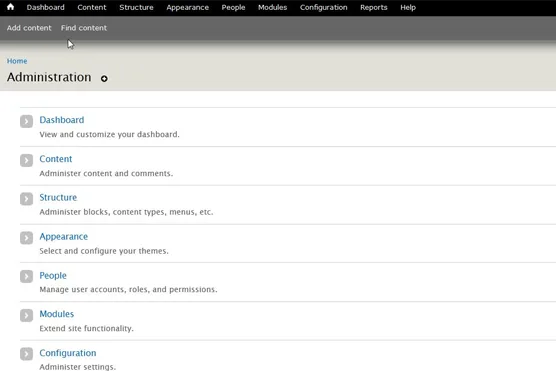This screenshot has height=371, width=556.
Task: Open the Reports menu in the top bar
Action: (x=374, y=7)
